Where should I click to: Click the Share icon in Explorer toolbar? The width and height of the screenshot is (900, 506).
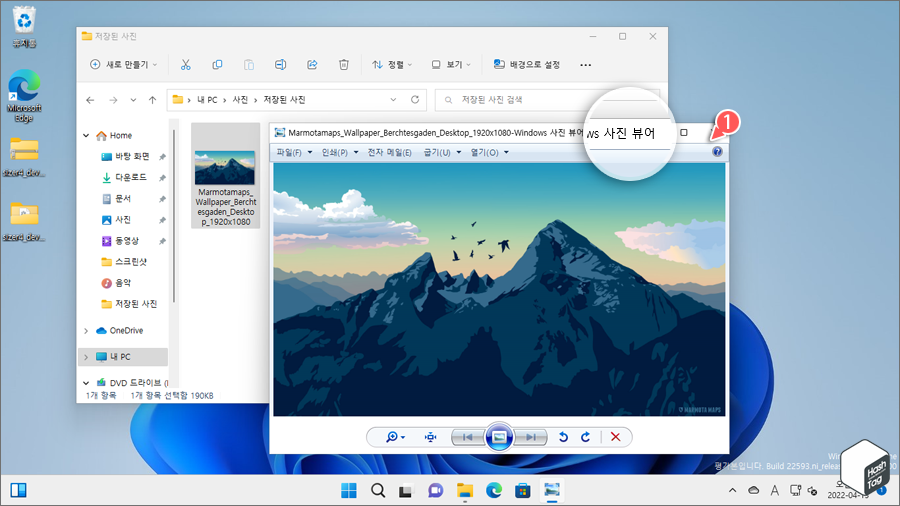tap(312, 65)
